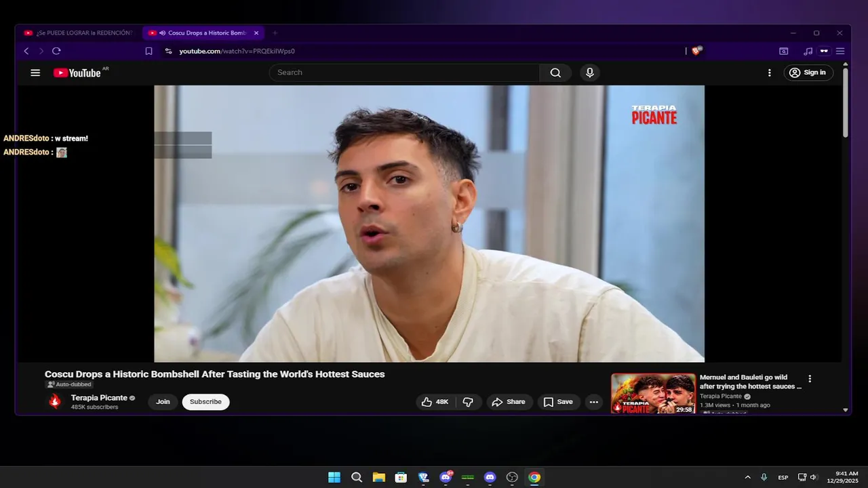
Task: Open the Mernuel and Bauleti video thumbnail
Action: point(653,394)
